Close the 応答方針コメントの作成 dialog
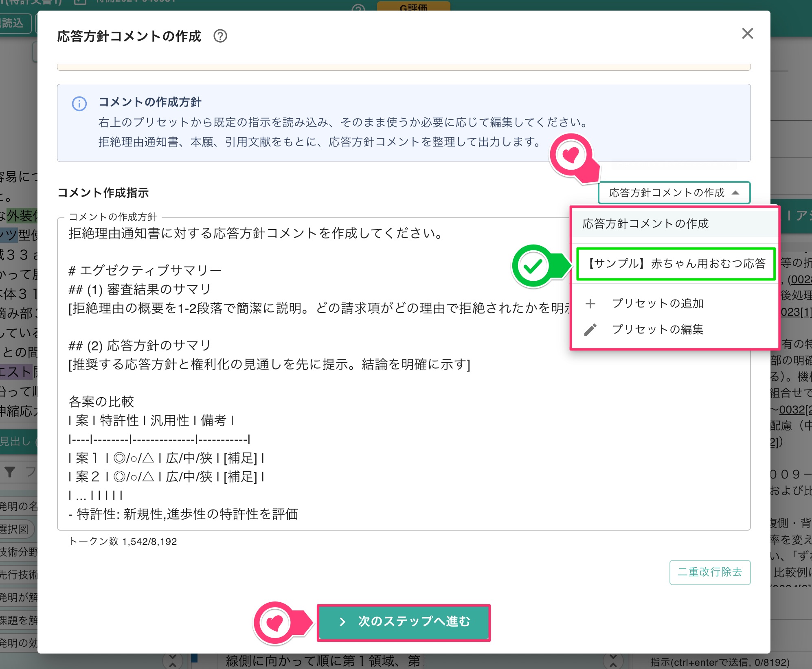812x669 pixels. point(747,33)
